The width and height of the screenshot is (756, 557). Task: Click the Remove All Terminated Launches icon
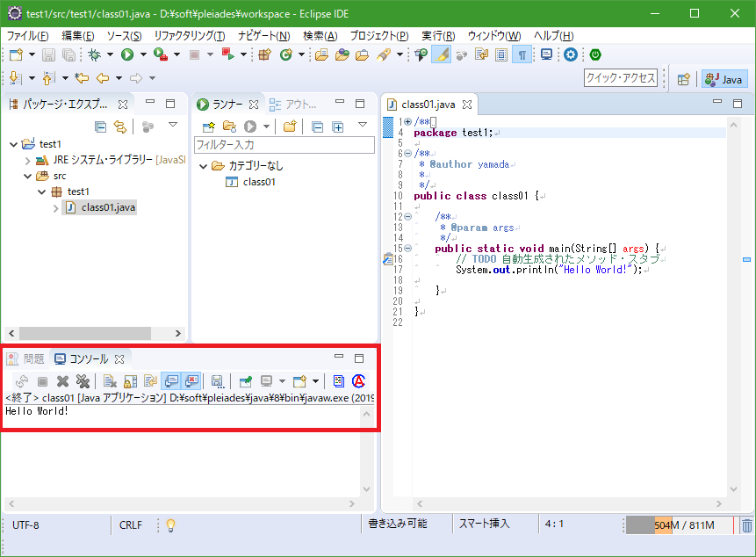coord(82,381)
